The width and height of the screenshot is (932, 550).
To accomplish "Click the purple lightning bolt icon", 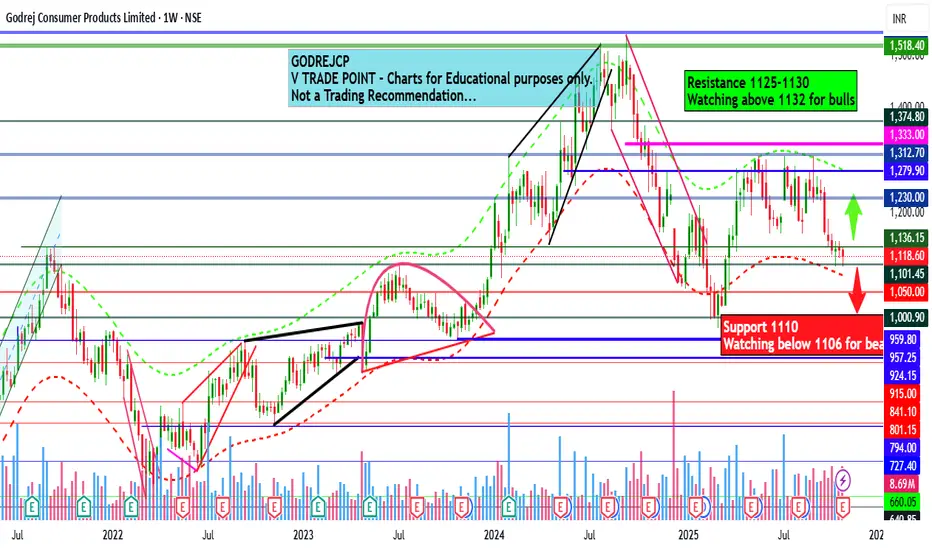I will [843, 480].
